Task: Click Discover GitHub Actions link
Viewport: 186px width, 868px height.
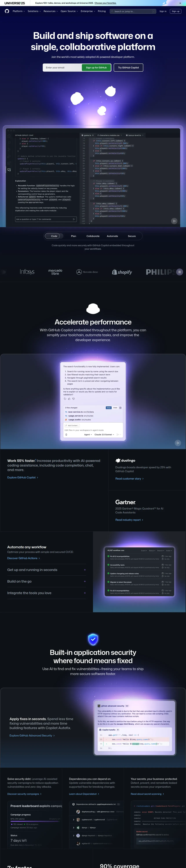Action: click(24, 558)
